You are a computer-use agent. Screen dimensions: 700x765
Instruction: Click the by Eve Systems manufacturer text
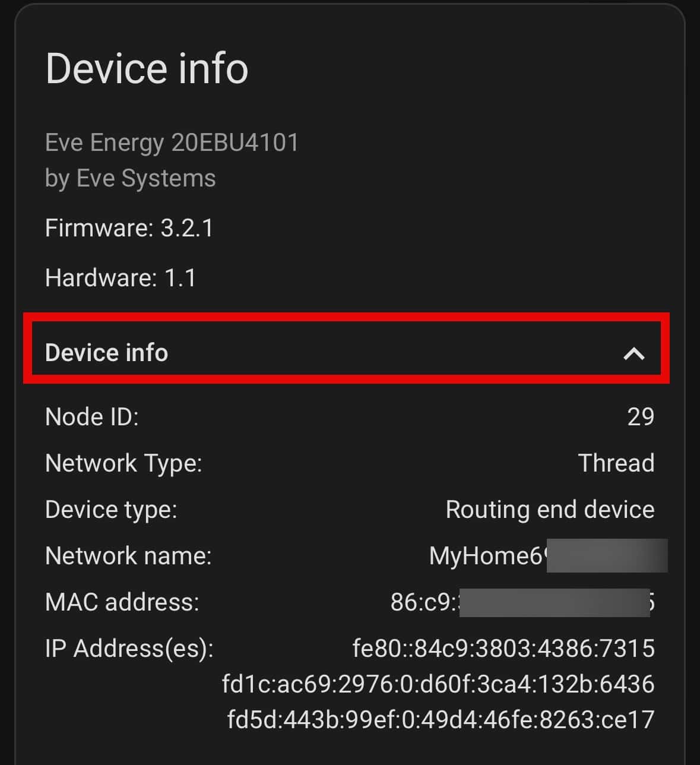point(131,178)
